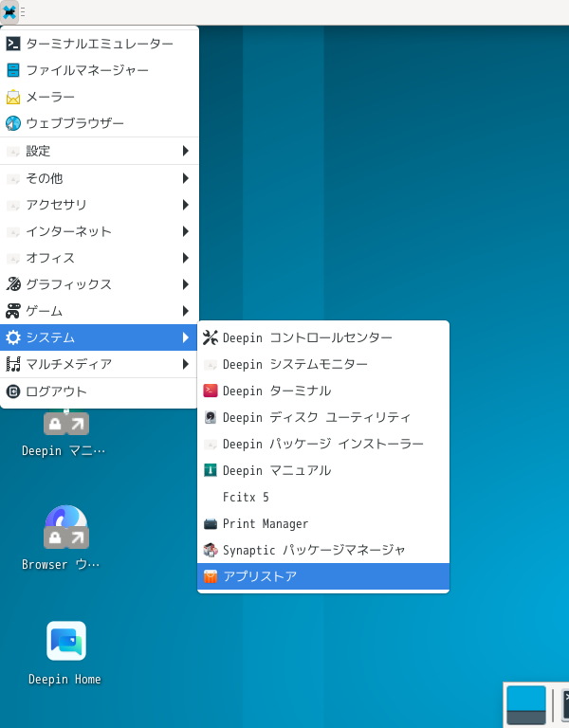Click the disk utility icon
The height and width of the screenshot is (728, 569).
[x=211, y=417]
